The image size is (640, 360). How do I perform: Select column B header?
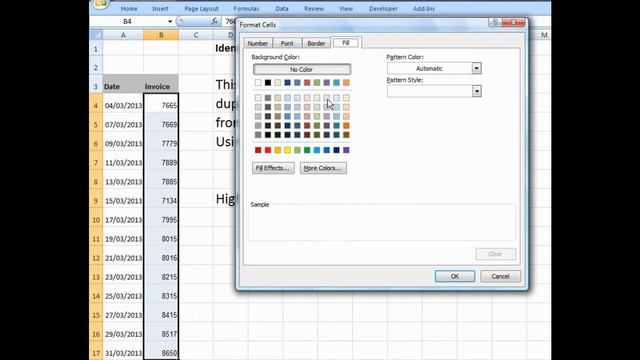[161, 35]
